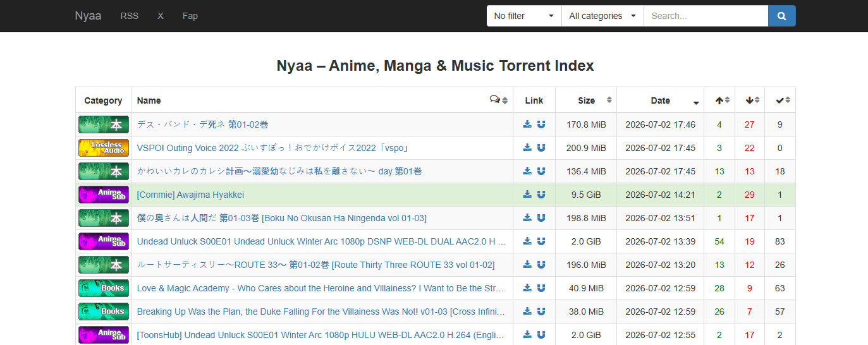
Task: Download torrent for 僕の奥さんは人間だ row
Action: coord(527,218)
